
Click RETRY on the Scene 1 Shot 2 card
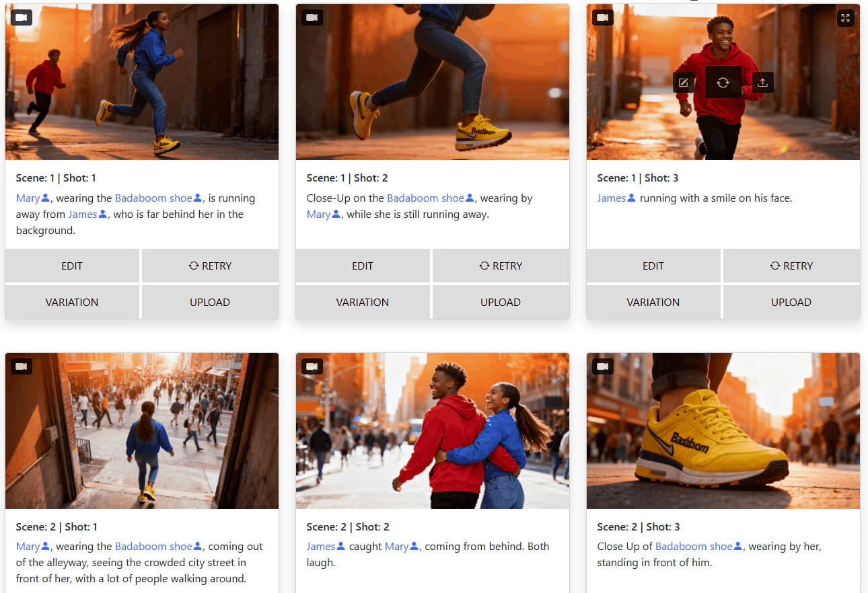click(x=500, y=266)
